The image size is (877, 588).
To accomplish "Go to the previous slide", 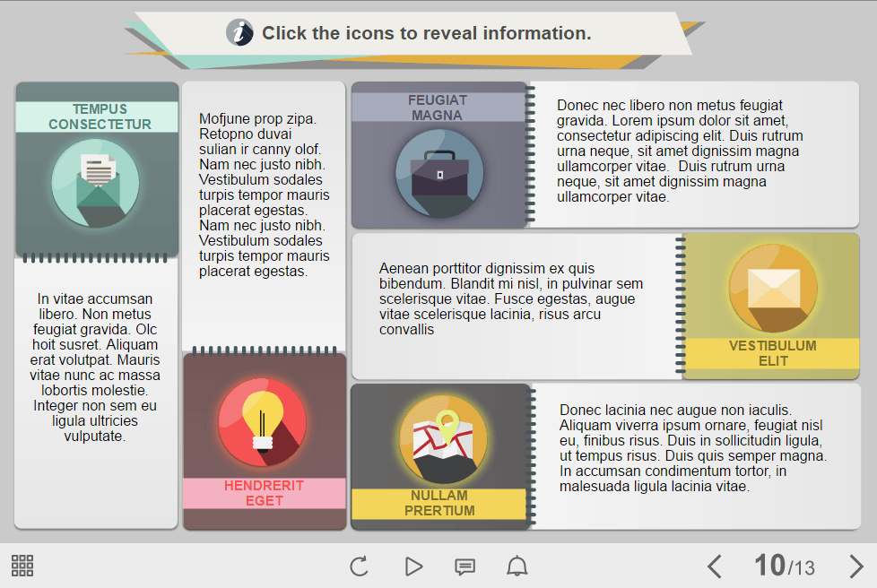I will click(x=715, y=566).
